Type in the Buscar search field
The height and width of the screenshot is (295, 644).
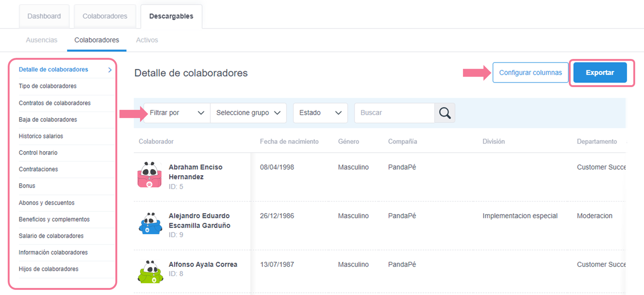click(394, 113)
